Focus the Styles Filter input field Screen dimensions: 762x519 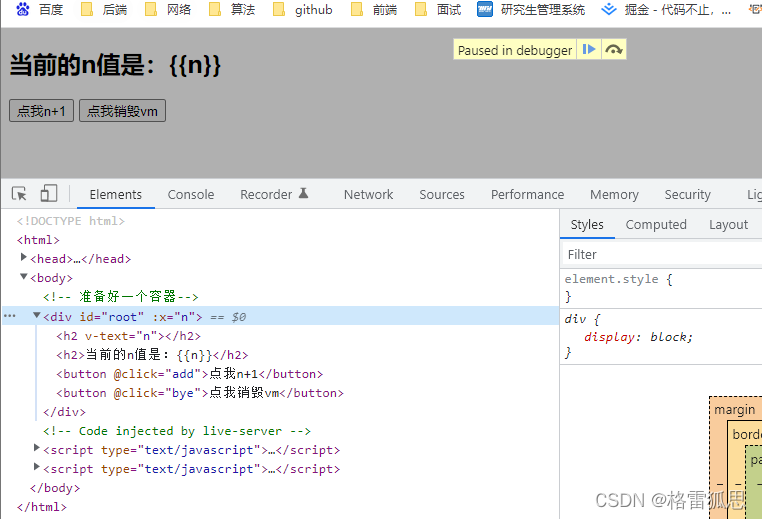coord(660,254)
